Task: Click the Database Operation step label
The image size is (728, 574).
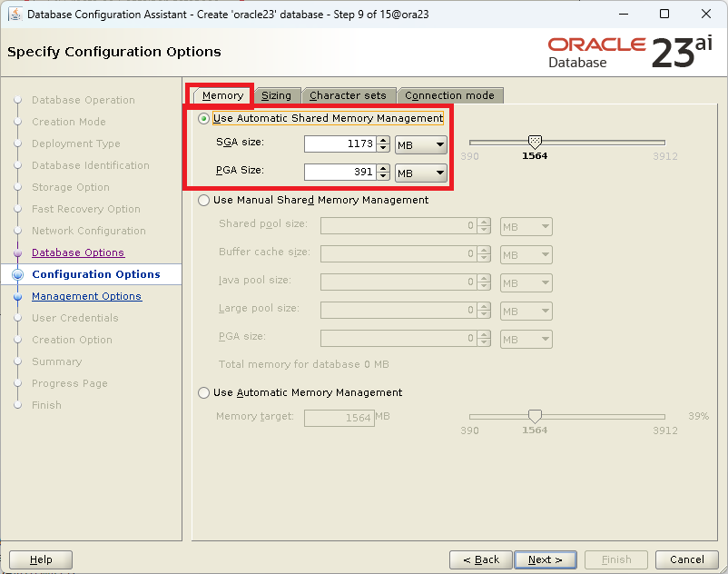Action: pyautogui.click(x=84, y=100)
